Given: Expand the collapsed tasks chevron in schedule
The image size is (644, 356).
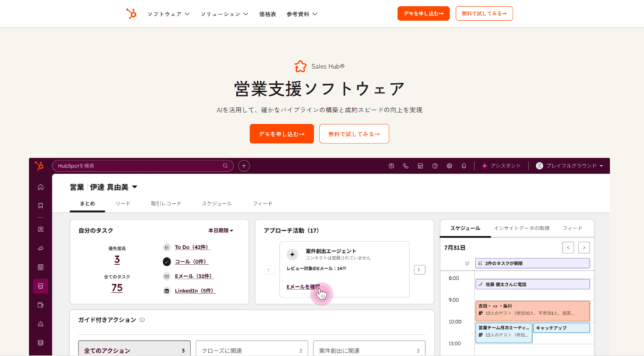Looking at the screenshot, I should click(467, 264).
